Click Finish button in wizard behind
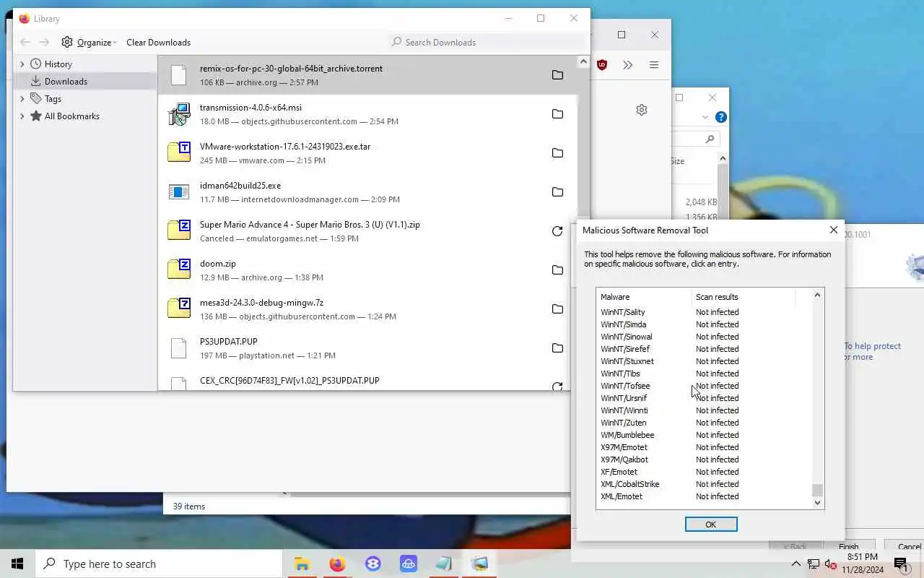Image resolution: width=924 pixels, height=578 pixels. pyautogui.click(x=848, y=547)
